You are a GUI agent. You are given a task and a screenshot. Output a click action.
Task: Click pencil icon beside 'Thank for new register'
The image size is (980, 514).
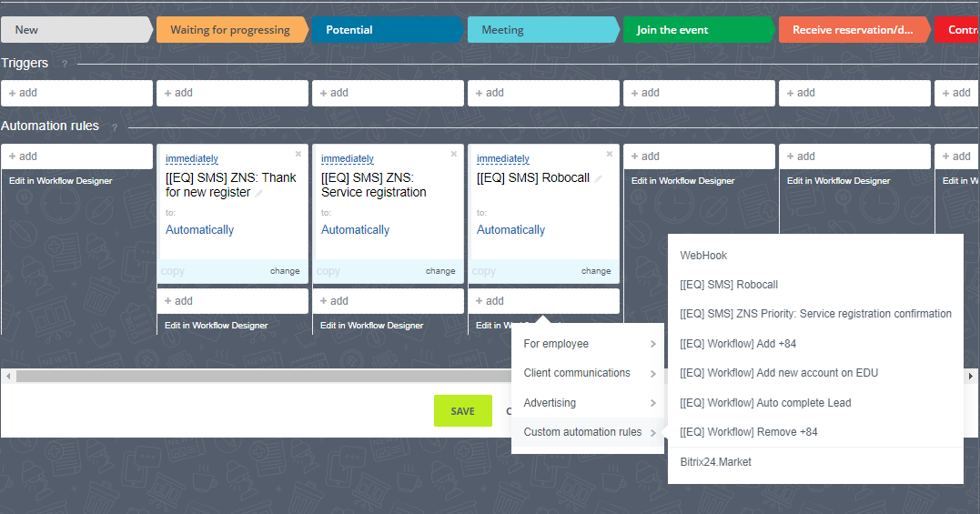(259, 193)
